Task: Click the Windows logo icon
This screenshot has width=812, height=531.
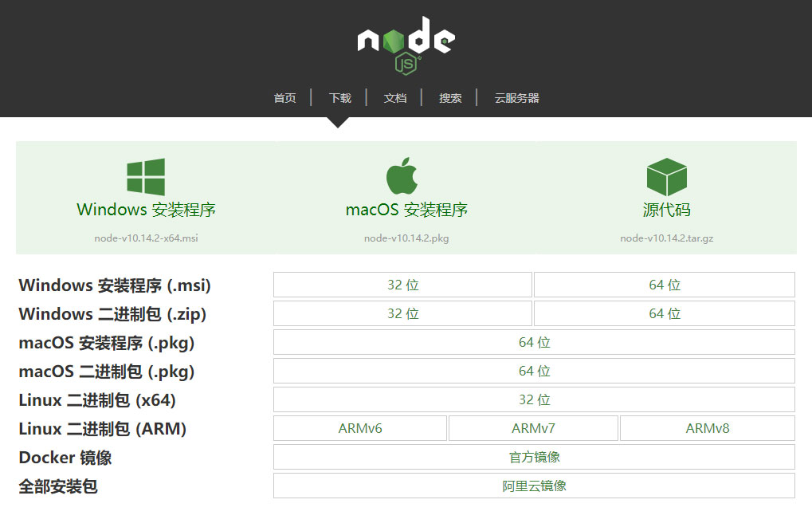Action: pyautogui.click(x=146, y=176)
